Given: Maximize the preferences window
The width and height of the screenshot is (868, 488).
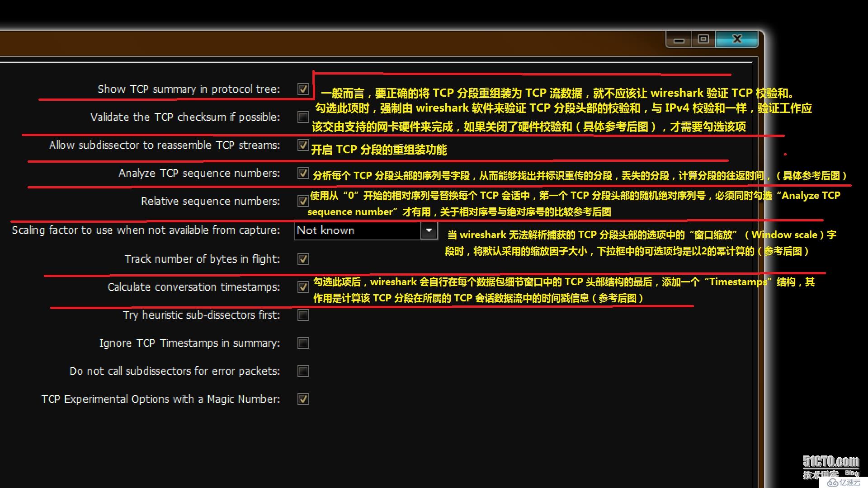Looking at the screenshot, I should 703,39.
